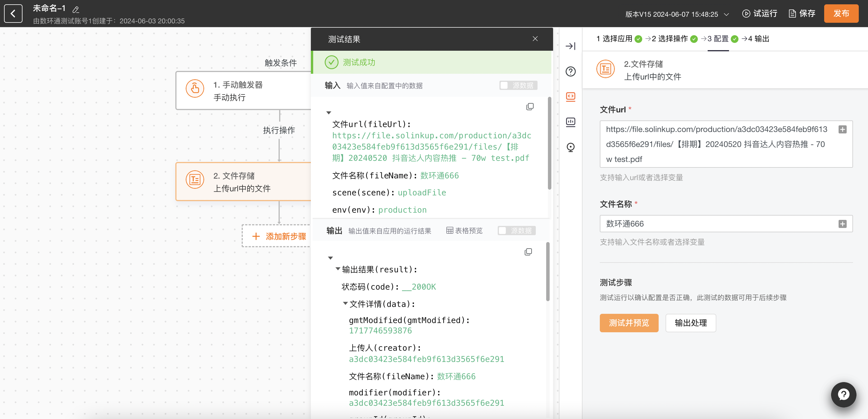Click scene value uploadFile
Screen dimensions: 868x419
click(x=422, y=192)
